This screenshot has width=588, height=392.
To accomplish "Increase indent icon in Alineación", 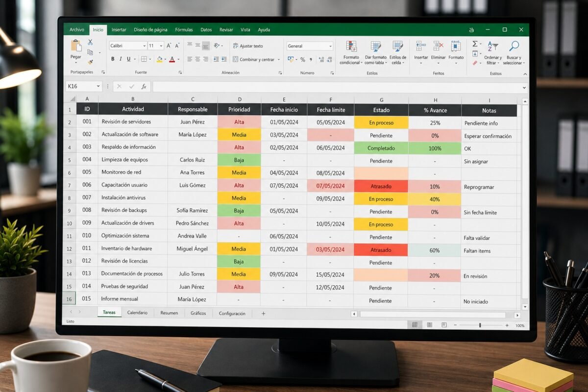I will [224, 59].
